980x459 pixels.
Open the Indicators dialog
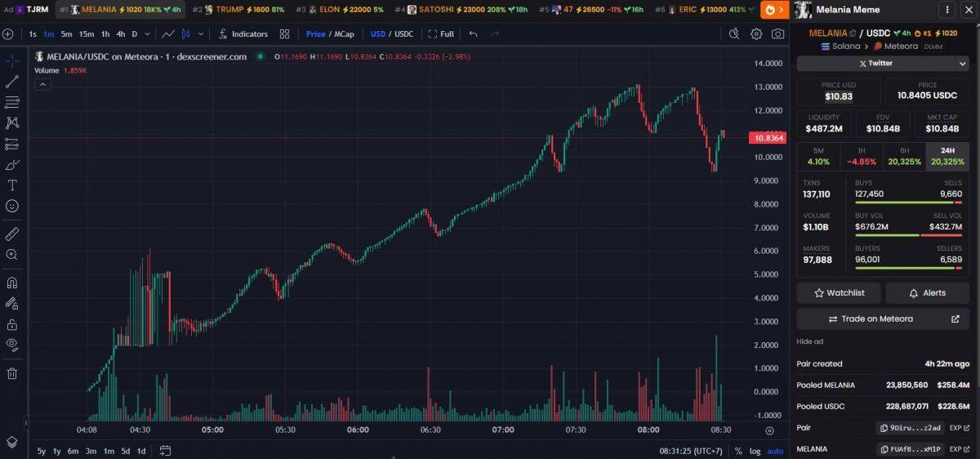tap(243, 34)
